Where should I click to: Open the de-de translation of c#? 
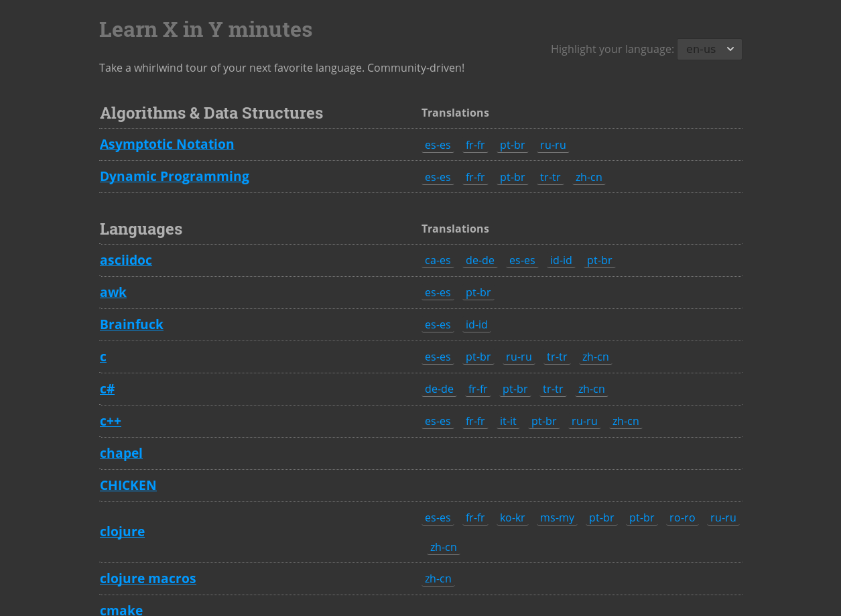(439, 389)
